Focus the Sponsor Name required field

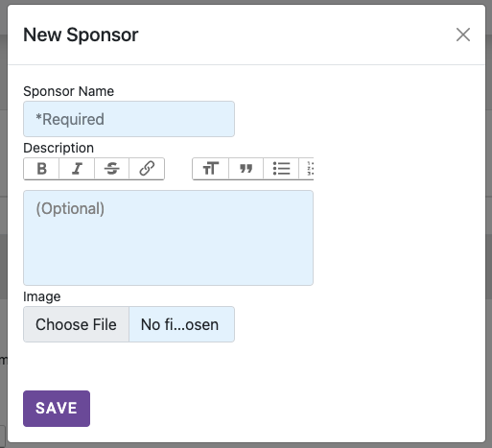[x=129, y=119]
